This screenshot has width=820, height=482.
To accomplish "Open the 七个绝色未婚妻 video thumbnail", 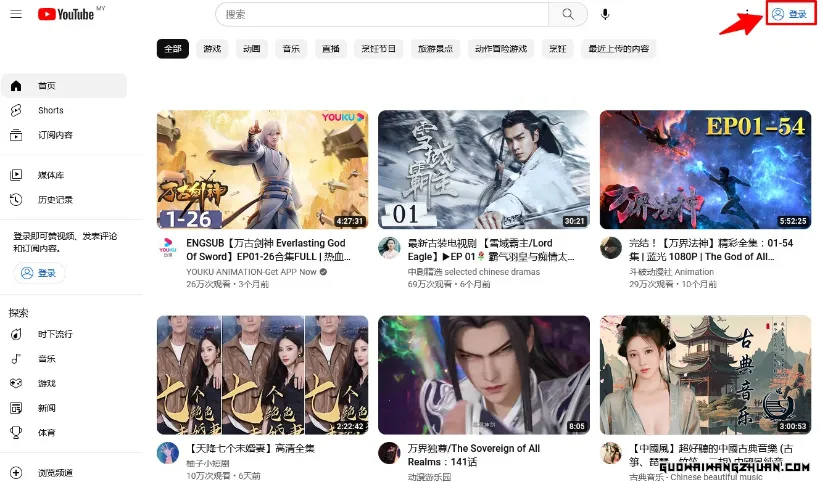I will pos(263,375).
